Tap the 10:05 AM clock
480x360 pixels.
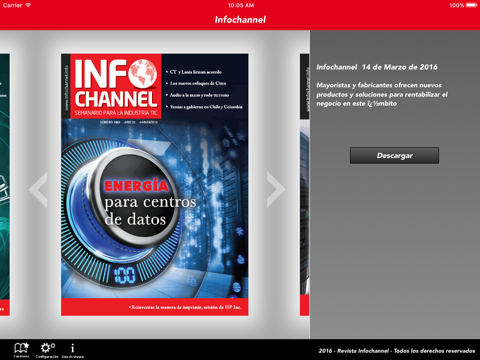pos(241,5)
